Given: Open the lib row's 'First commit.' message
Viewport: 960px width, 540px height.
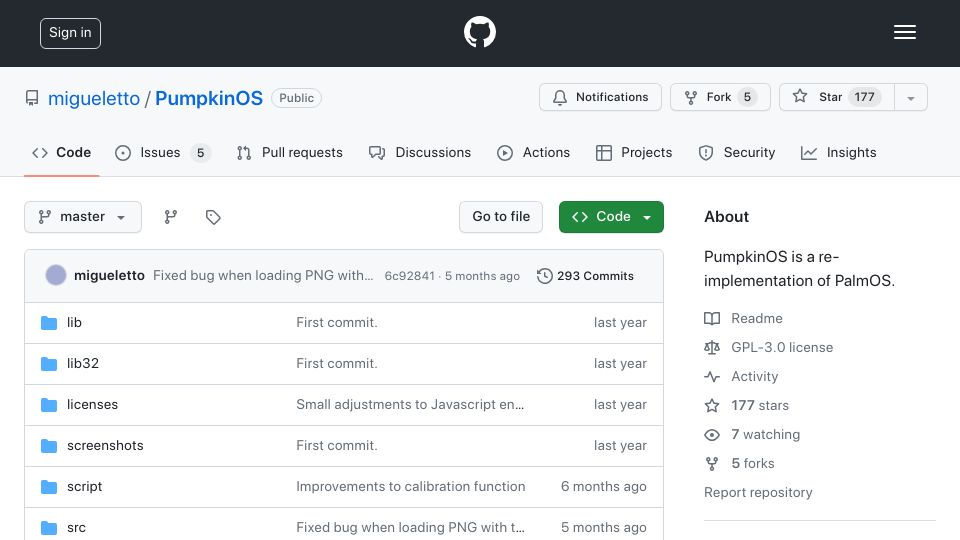Looking at the screenshot, I should pos(337,323).
